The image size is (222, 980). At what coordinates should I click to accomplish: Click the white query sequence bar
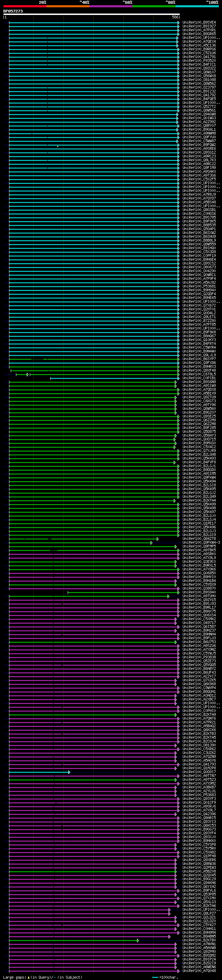[x=92, y=15]
